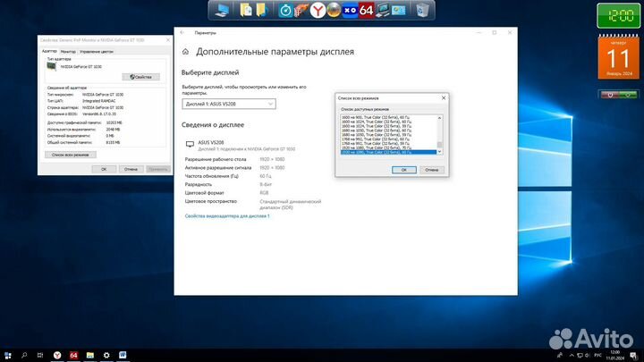644x362 pixels.
Task: Switch to the Управление цветом tab
Action: [x=97, y=52]
